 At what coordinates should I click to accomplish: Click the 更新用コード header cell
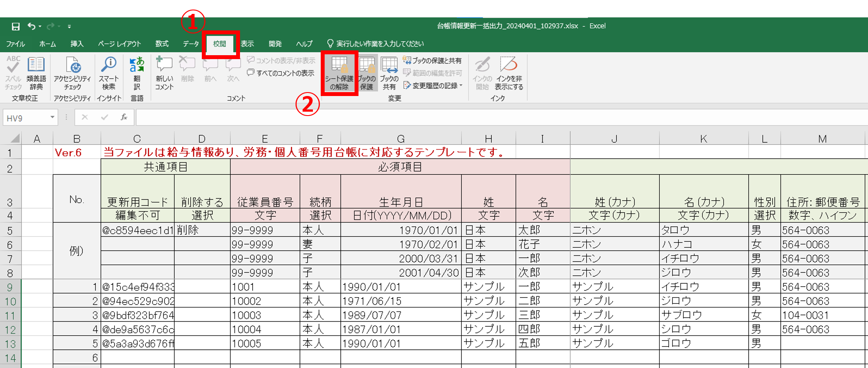(138, 192)
